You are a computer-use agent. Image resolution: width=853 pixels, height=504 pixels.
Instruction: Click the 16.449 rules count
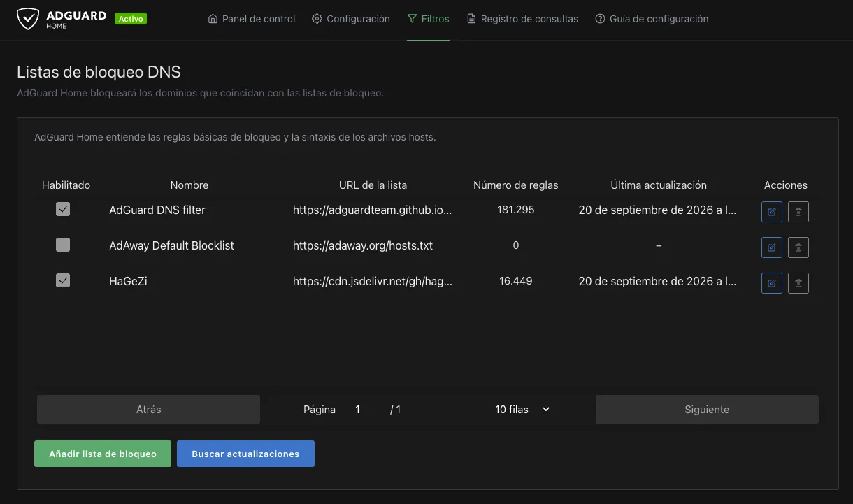516,281
